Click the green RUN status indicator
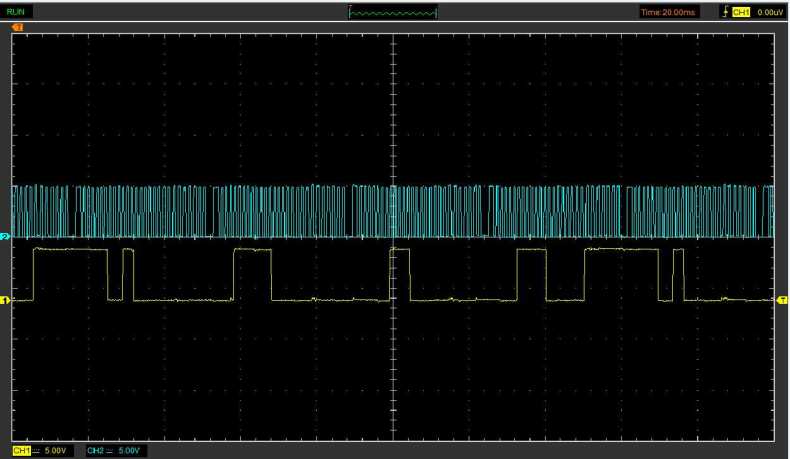 pos(17,12)
